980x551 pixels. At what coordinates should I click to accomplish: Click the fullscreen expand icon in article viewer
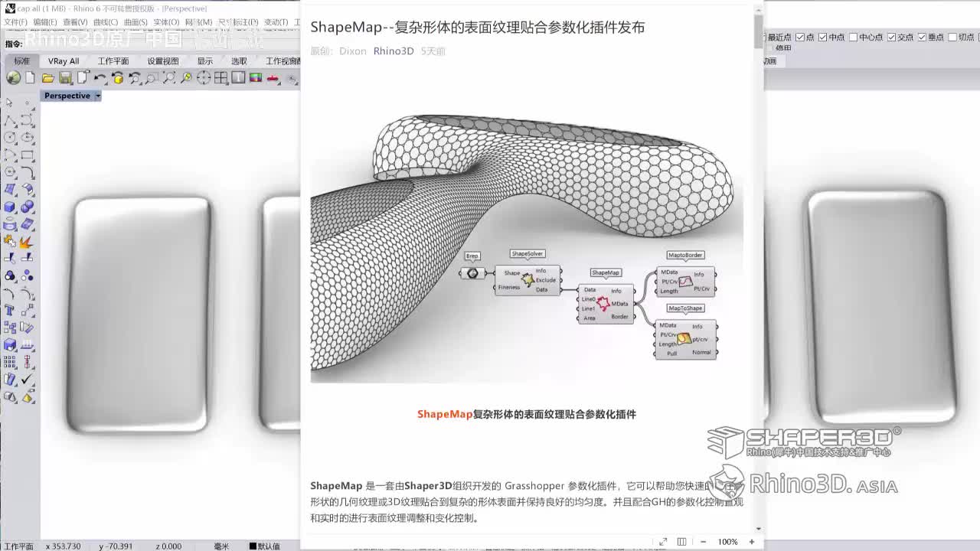(663, 542)
